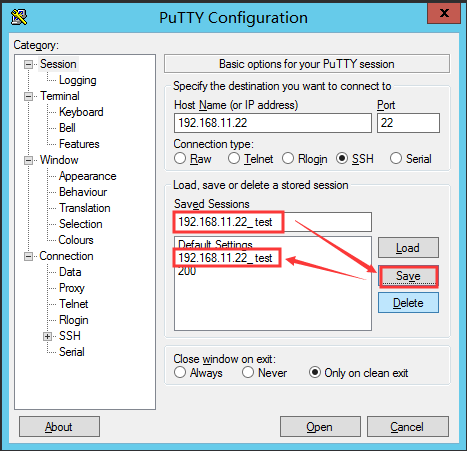The image size is (467, 451).
Task: Open the Session category
Action: point(58,64)
